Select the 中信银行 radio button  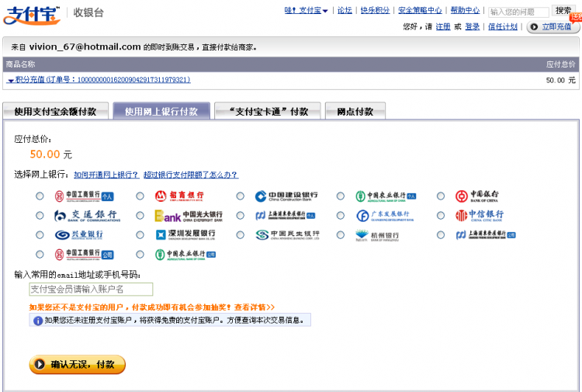click(x=441, y=215)
